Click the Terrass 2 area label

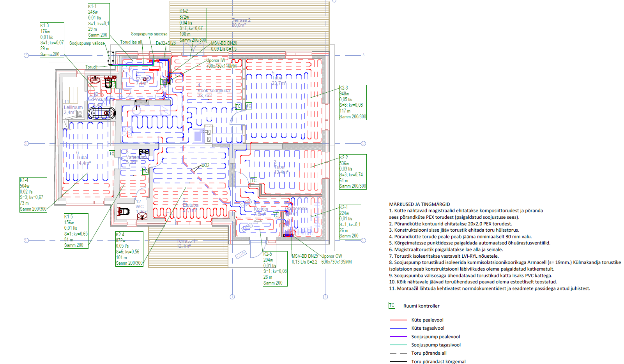click(x=241, y=20)
